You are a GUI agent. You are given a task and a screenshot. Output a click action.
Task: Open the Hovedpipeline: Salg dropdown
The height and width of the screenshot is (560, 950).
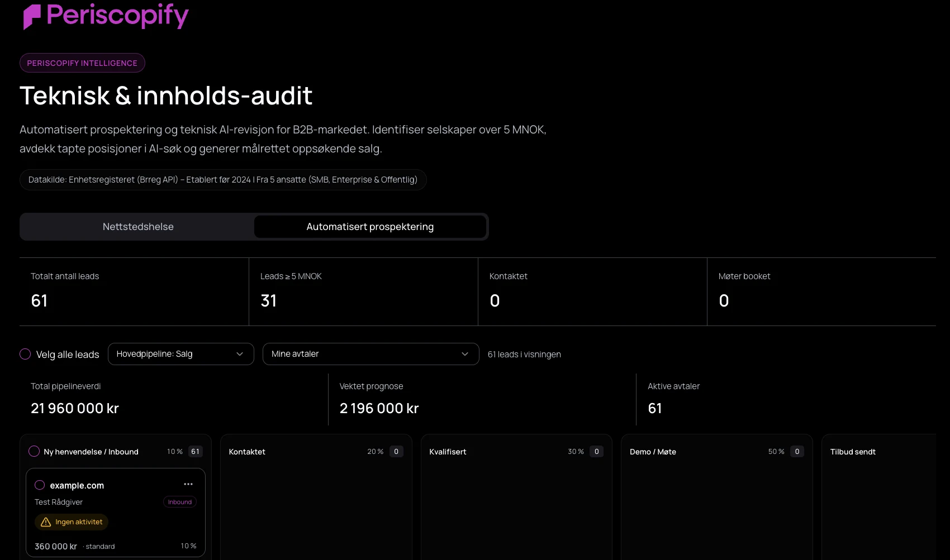tap(181, 354)
